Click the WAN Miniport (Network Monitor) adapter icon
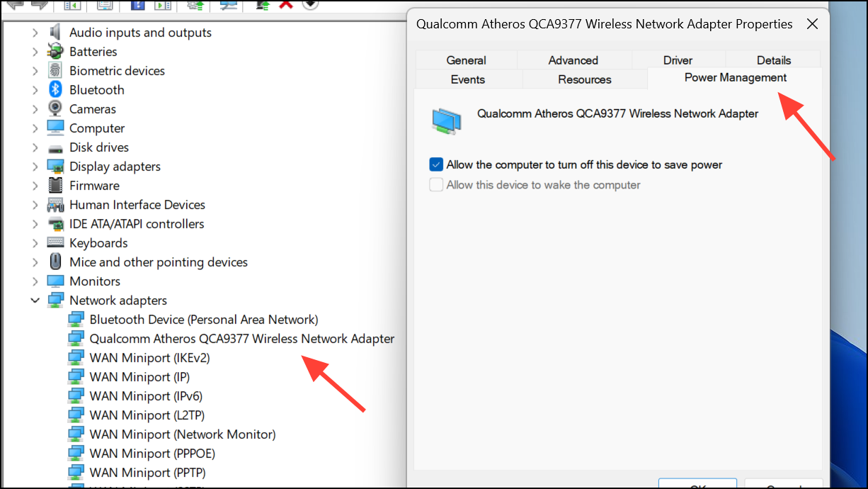This screenshot has width=868, height=489. 76,434
